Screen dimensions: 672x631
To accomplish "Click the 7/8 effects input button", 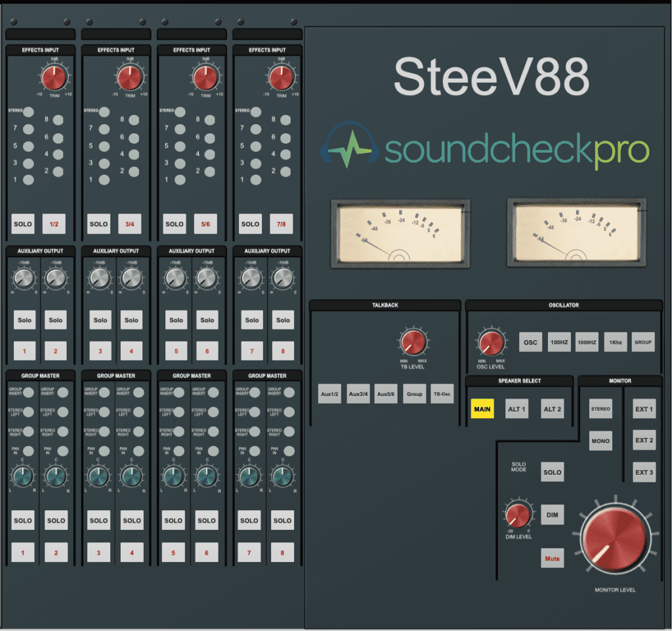I will [282, 224].
